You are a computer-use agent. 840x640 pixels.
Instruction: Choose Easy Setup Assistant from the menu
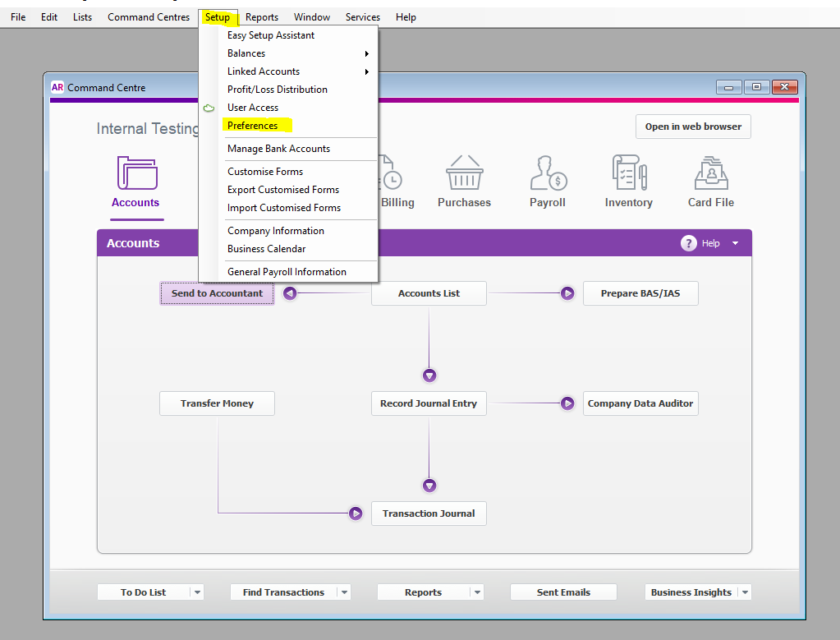270,35
